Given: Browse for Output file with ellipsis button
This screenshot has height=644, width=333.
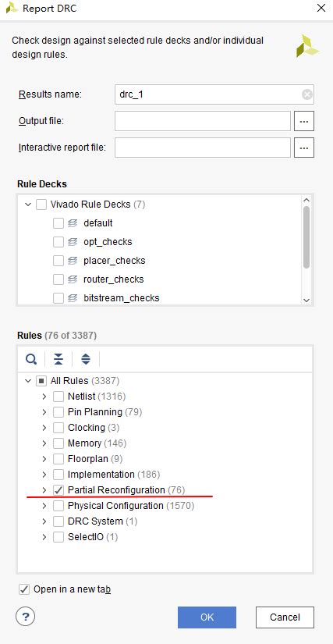Looking at the screenshot, I should 304,122.
